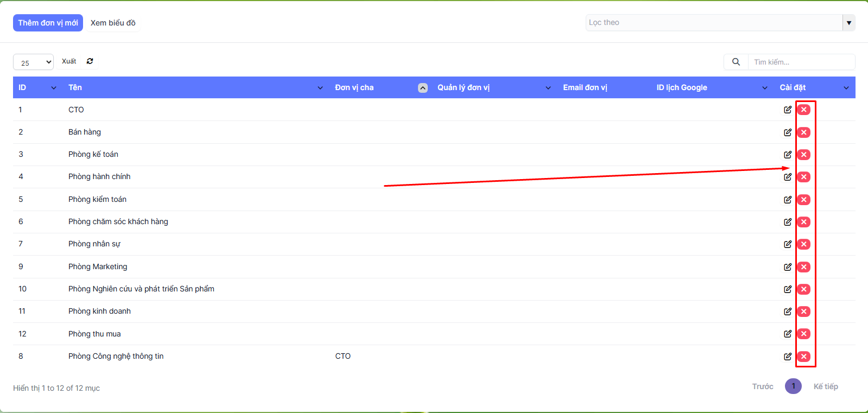The height and width of the screenshot is (413, 868).
Task: Open the Cài đặt column chevron
Action: coord(846,88)
